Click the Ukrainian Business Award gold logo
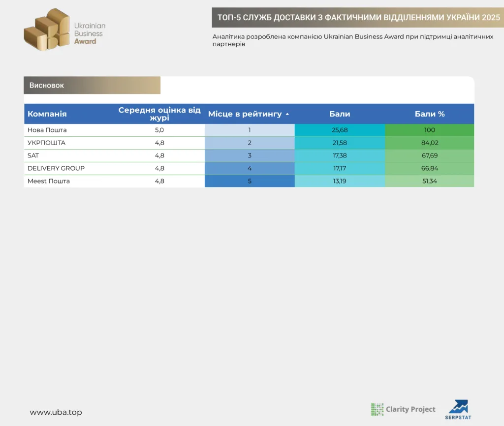The width and height of the screenshot is (504, 426). (x=64, y=30)
